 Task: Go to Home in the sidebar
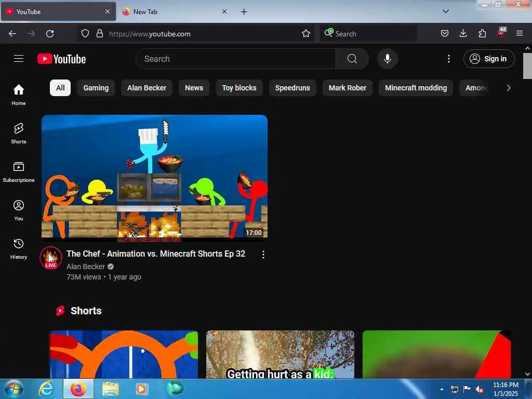19,95
